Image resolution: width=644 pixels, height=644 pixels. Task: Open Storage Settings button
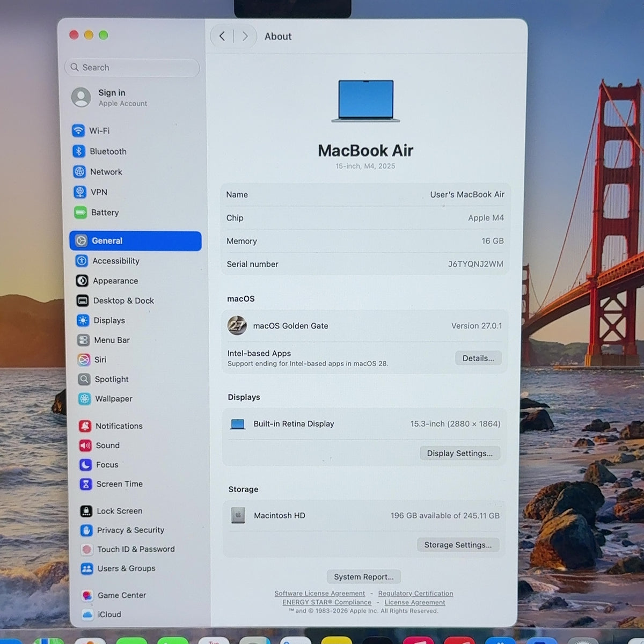[458, 545]
